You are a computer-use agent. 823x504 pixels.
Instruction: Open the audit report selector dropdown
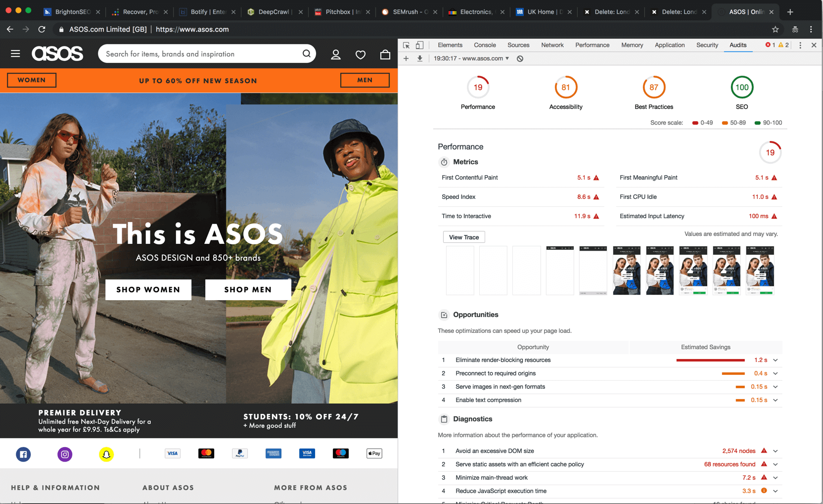click(471, 58)
